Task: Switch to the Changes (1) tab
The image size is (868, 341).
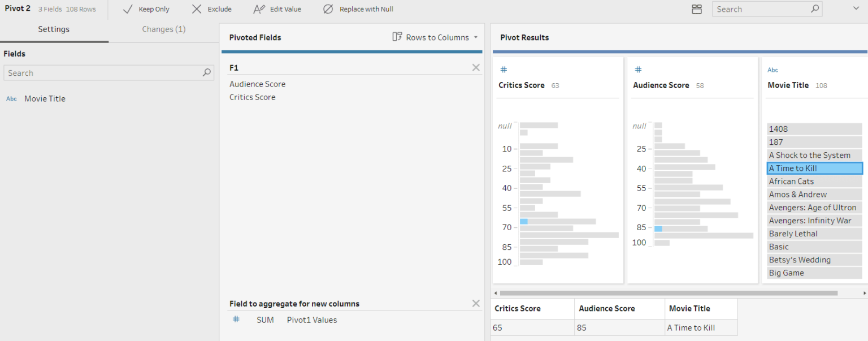Action: tap(163, 29)
